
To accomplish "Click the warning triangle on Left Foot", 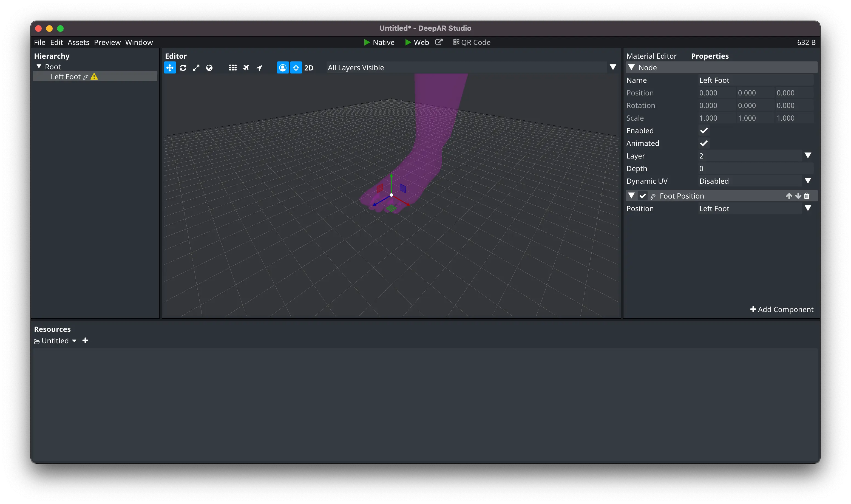I will point(94,77).
